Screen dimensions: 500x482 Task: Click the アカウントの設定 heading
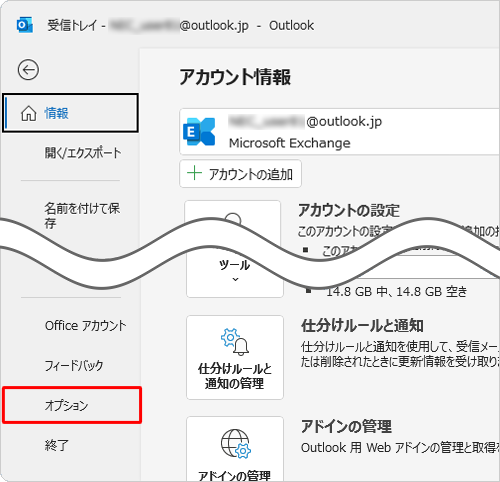click(349, 211)
